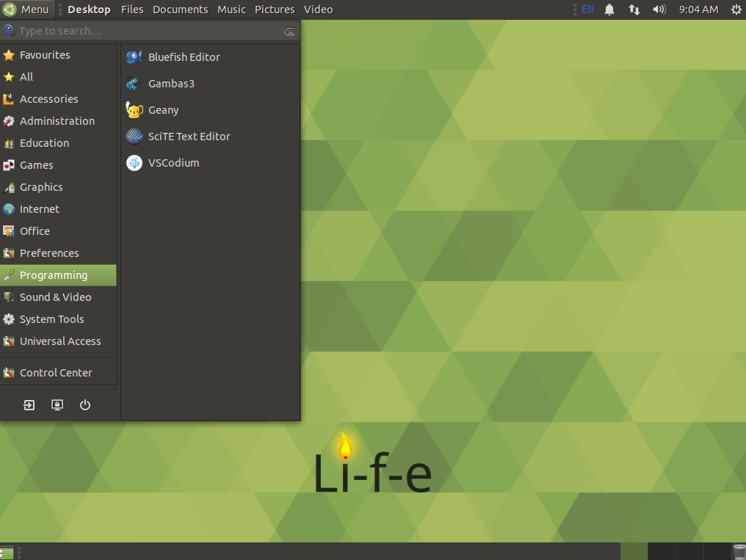This screenshot has width=746, height=560.
Task: Click the lock screen icon in the menu
Action: click(x=57, y=405)
